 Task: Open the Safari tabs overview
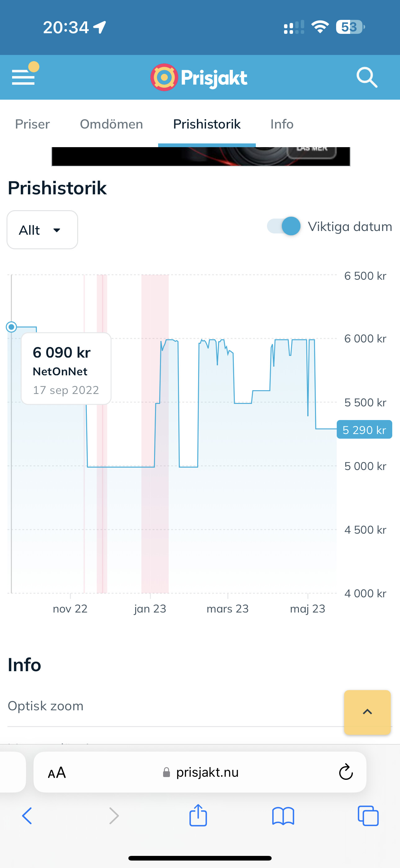[x=368, y=816]
